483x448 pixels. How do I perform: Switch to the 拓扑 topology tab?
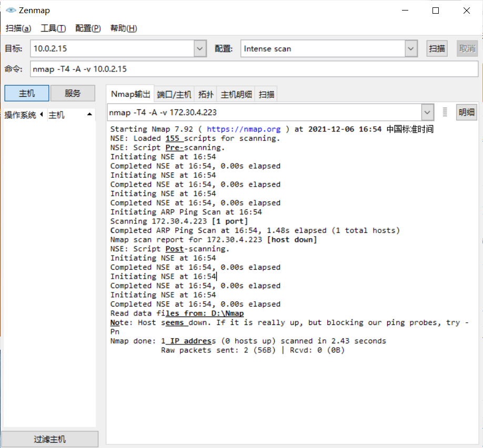206,94
